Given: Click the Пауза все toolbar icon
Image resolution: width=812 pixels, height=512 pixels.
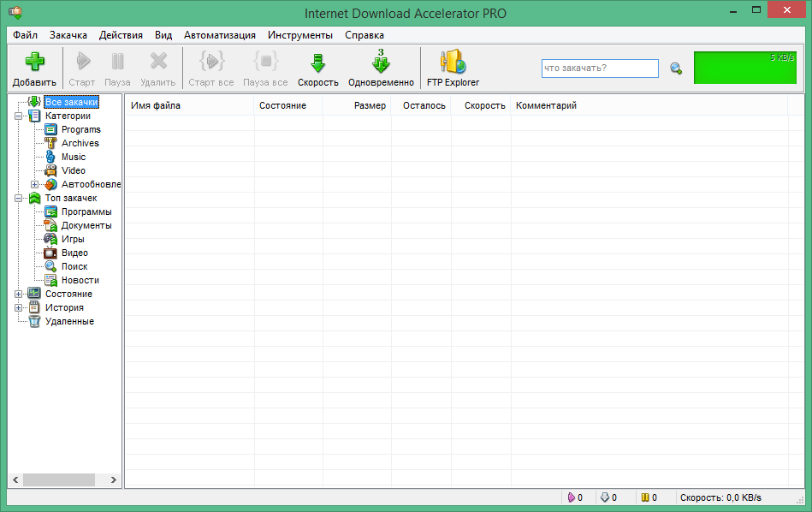Looking at the screenshot, I should click(265, 61).
